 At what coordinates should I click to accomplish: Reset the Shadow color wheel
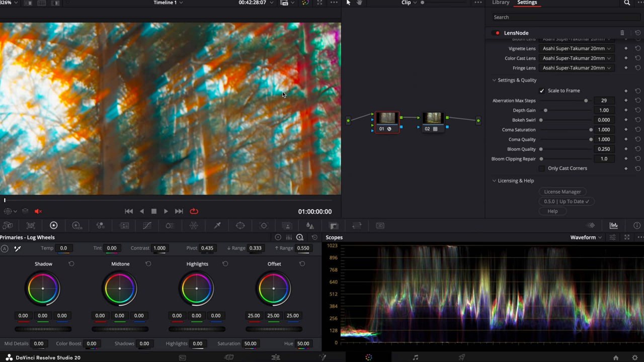coord(71,264)
